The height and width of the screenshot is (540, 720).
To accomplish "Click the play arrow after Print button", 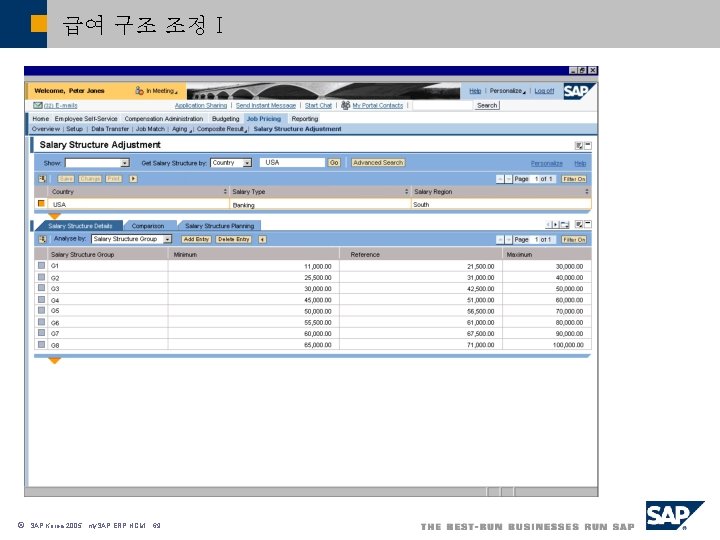I will (x=133, y=179).
